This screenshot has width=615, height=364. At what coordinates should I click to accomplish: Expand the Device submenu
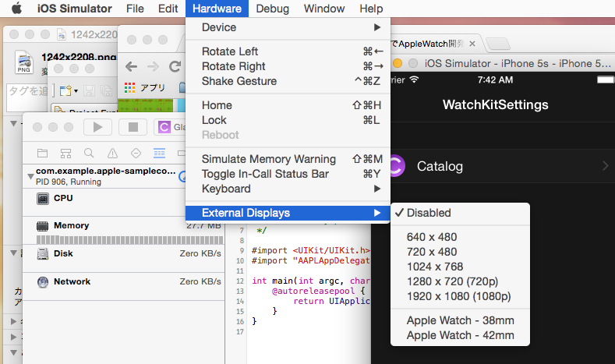[288, 27]
